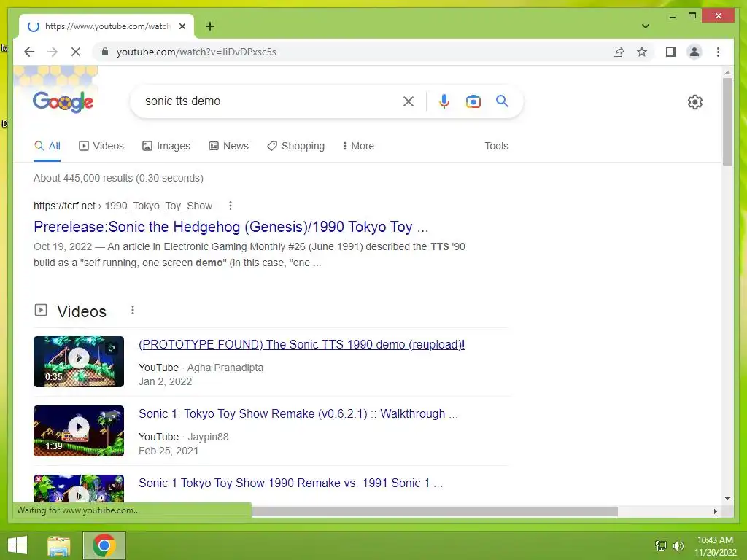Click the Google logo

tap(63, 101)
